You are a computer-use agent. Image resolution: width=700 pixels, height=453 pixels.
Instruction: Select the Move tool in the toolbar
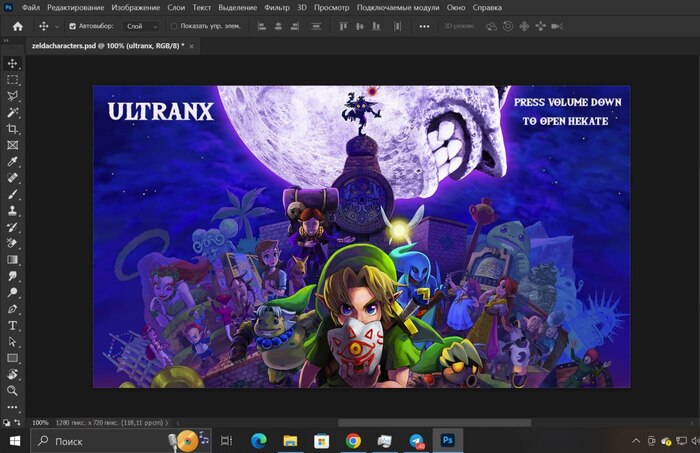13,63
